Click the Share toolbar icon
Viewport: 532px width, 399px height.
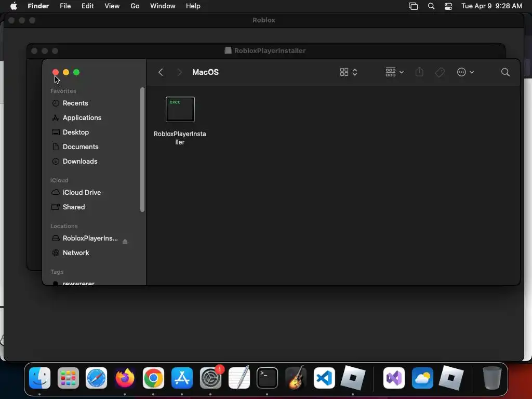[x=419, y=72]
